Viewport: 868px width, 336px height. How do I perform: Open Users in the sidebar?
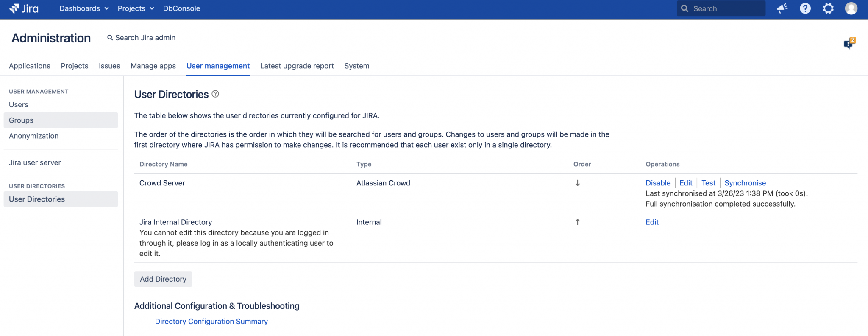point(61,104)
